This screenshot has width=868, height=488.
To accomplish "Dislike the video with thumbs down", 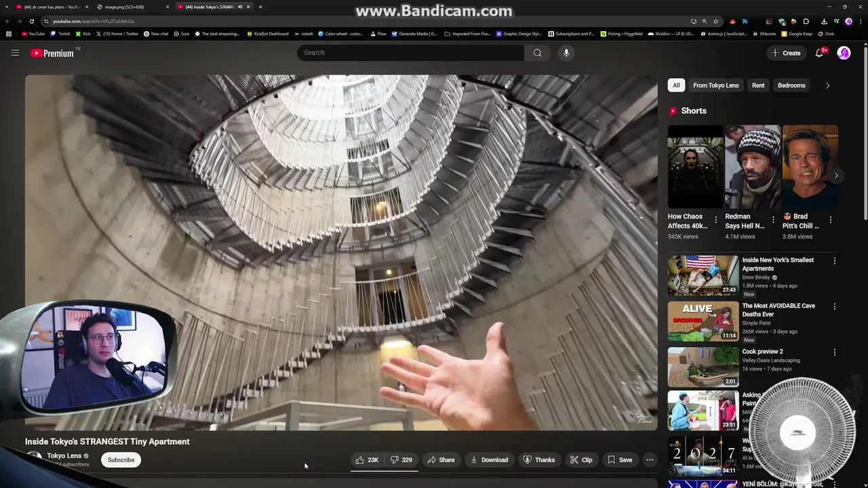I will coord(401,460).
